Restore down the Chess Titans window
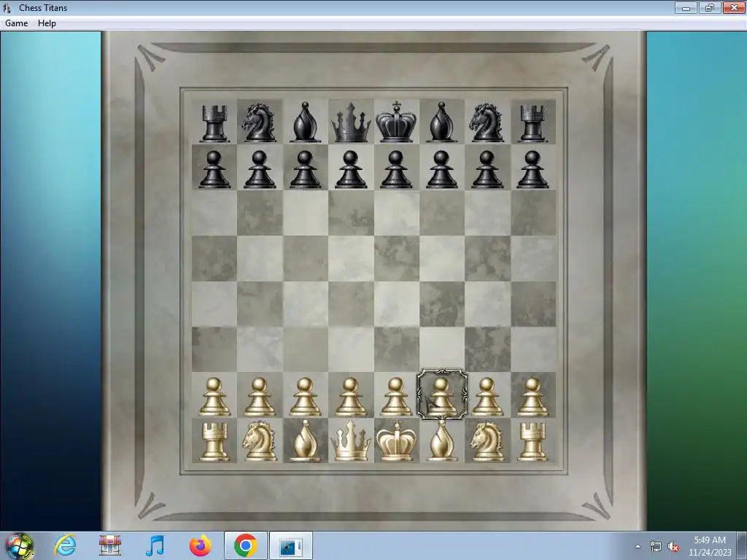The height and width of the screenshot is (560, 747). [x=709, y=7]
